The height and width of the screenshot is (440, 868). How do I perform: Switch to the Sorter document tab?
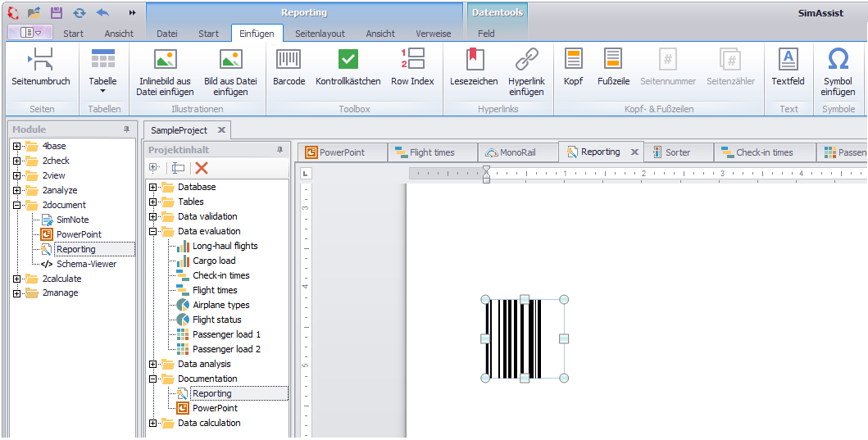pyautogui.click(x=679, y=152)
